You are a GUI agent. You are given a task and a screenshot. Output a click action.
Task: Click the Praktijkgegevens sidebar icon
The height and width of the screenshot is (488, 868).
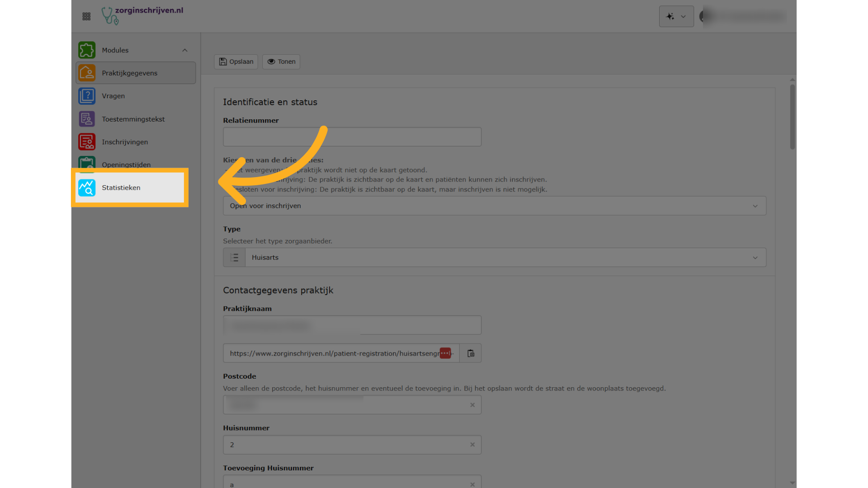click(x=87, y=73)
